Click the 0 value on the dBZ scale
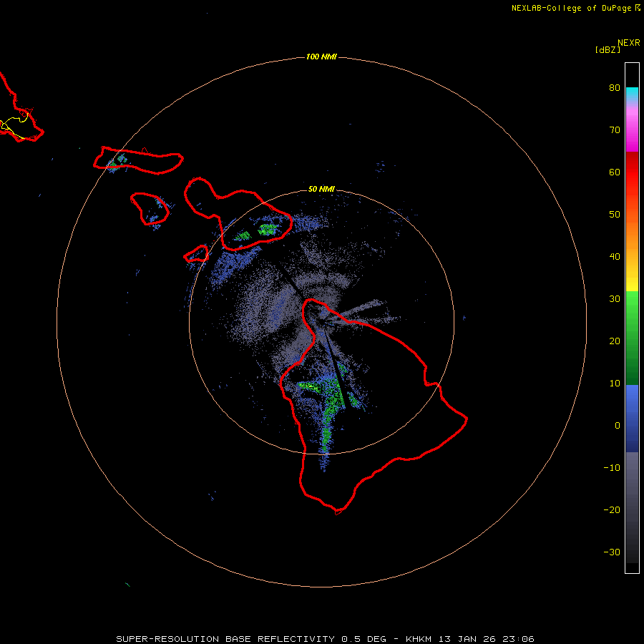644x644 pixels. click(x=618, y=426)
